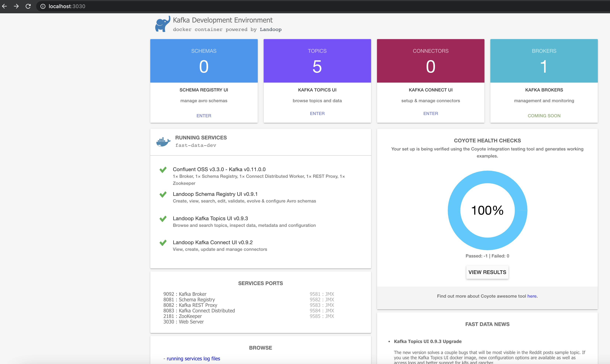Enter the Kafka Connect UI
The height and width of the screenshot is (364, 610).
point(431,114)
